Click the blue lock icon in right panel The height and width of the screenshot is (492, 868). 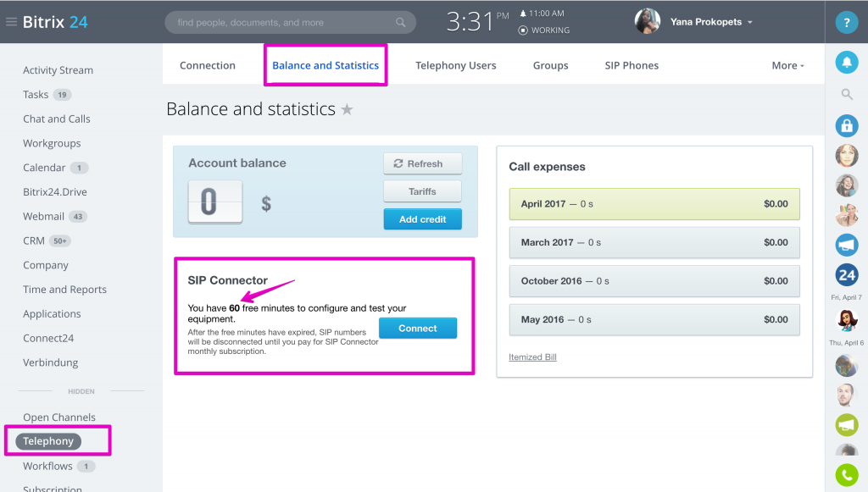[x=847, y=126]
